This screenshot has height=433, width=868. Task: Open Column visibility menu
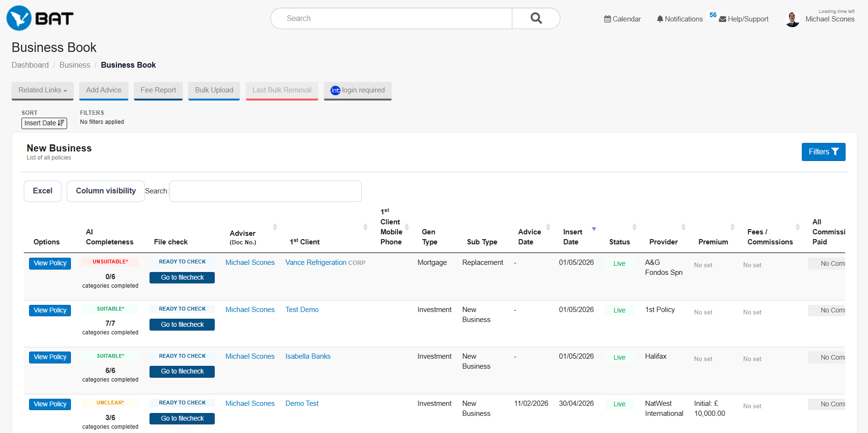click(x=106, y=191)
